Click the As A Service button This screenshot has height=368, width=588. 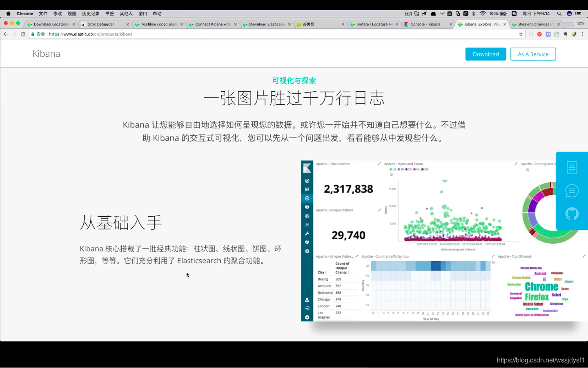pos(533,54)
